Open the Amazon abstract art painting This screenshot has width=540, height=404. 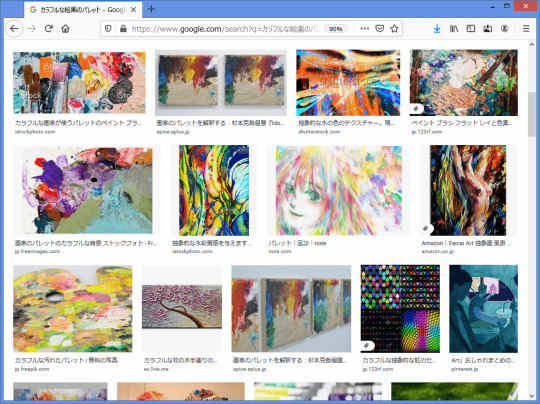(x=468, y=190)
